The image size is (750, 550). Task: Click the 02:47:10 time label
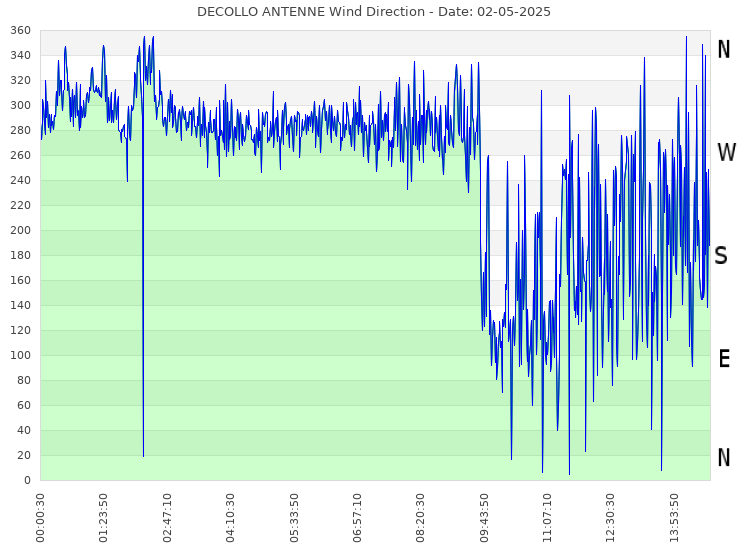[167, 518]
